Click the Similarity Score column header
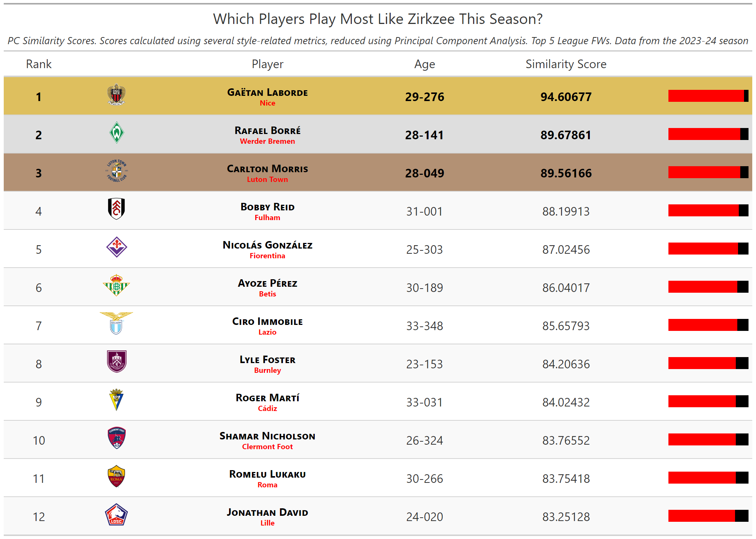This screenshot has width=756, height=539. 566,64
